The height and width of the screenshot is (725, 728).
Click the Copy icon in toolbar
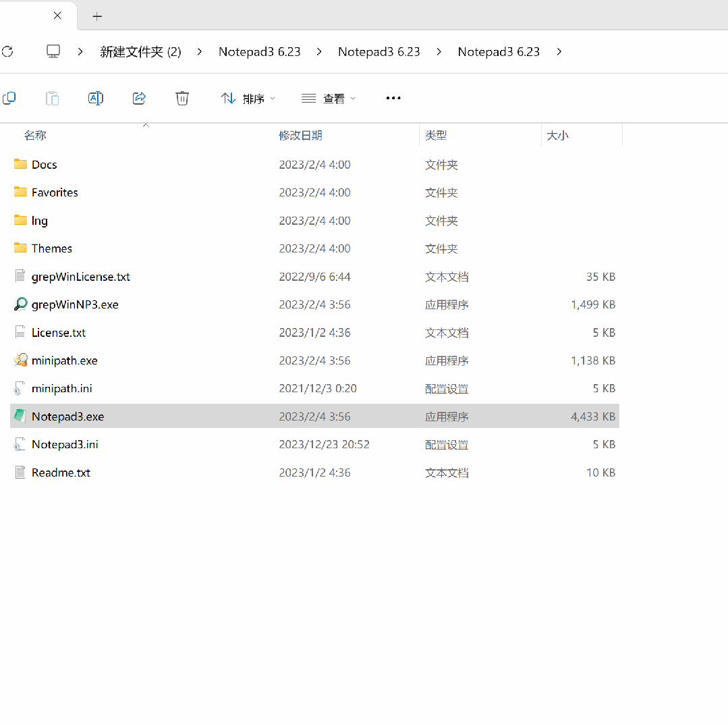9,99
